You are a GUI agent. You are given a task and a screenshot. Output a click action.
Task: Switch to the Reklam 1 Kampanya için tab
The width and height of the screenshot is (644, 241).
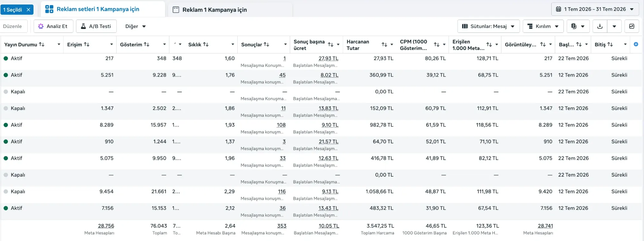[x=210, y=10]
